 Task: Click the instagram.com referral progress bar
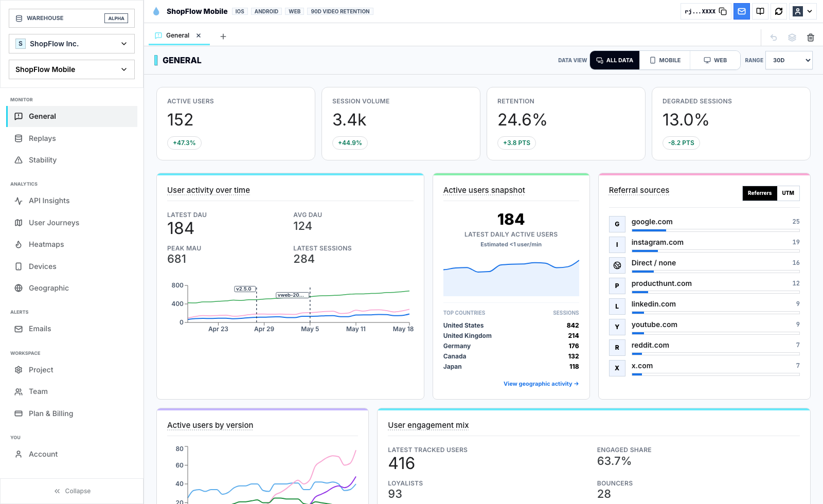[715, 251]
